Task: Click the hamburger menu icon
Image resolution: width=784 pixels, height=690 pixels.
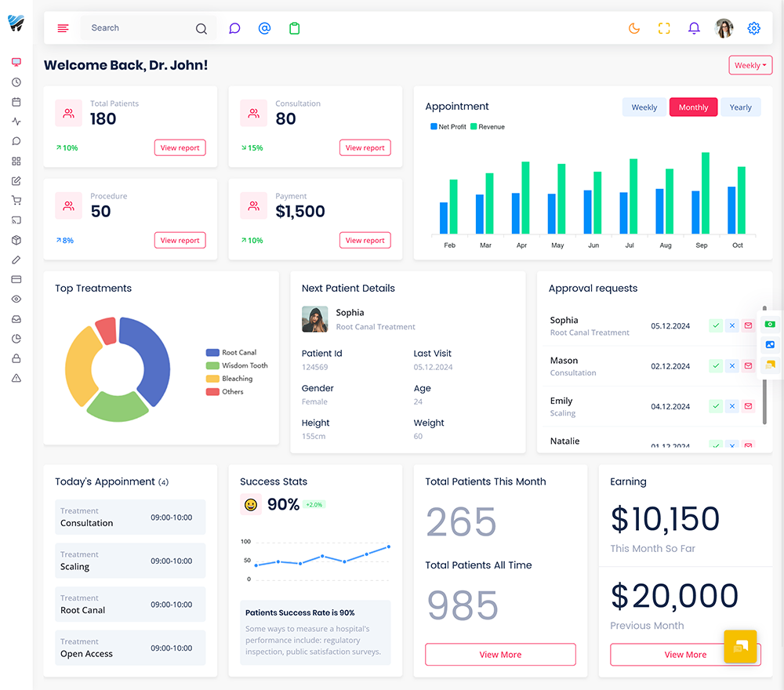Action: coord(63,28)
